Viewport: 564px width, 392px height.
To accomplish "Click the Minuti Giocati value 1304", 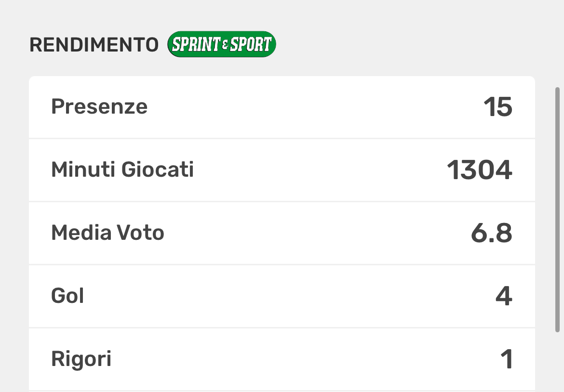I will [x=480, y=170].
